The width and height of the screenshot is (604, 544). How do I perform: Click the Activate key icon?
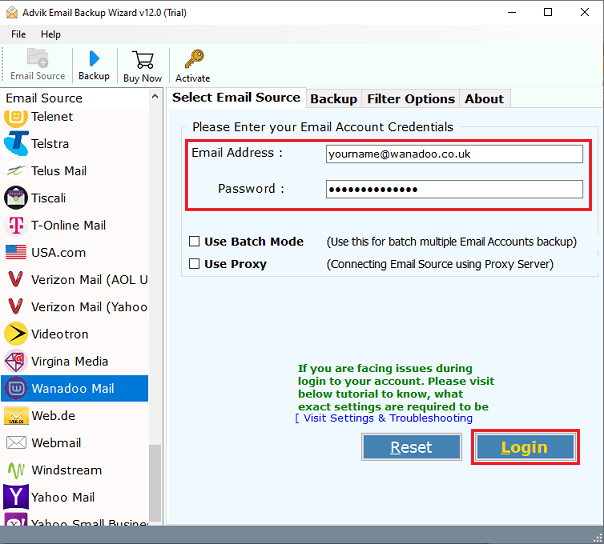pyautogui.click(x=194, y=59)
